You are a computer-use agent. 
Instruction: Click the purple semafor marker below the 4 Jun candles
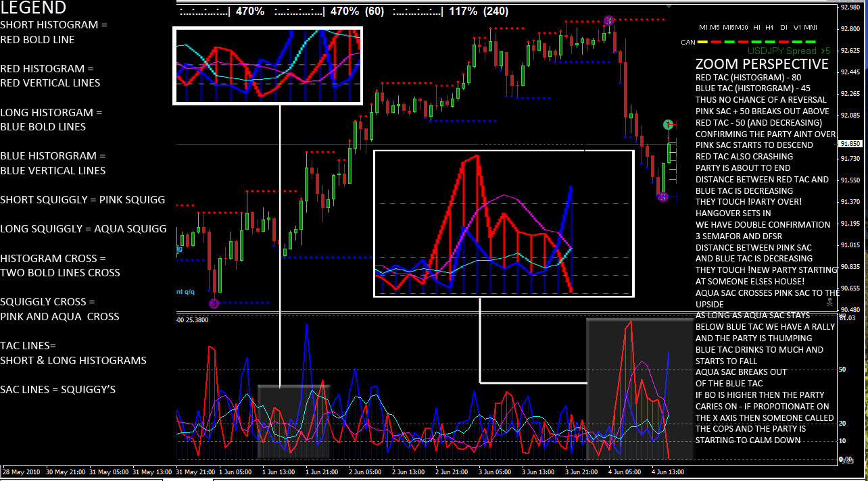tap(662, 197)
